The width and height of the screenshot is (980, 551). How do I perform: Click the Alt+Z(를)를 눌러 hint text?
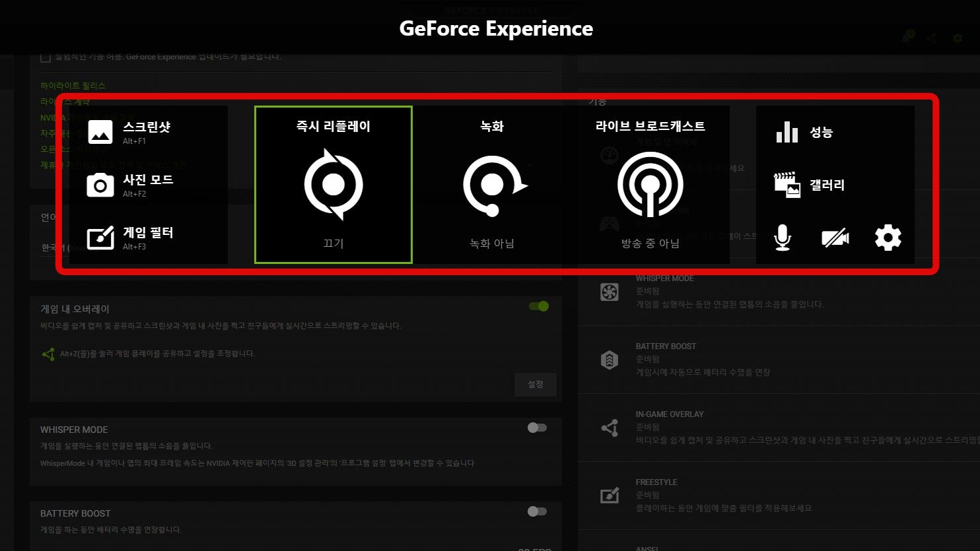[x=157, y=354]
